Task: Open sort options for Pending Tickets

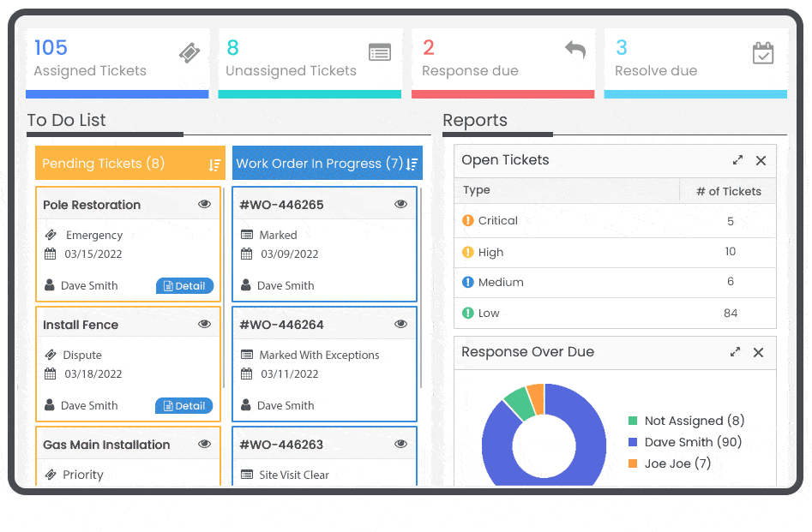Action: pos(214,164)
